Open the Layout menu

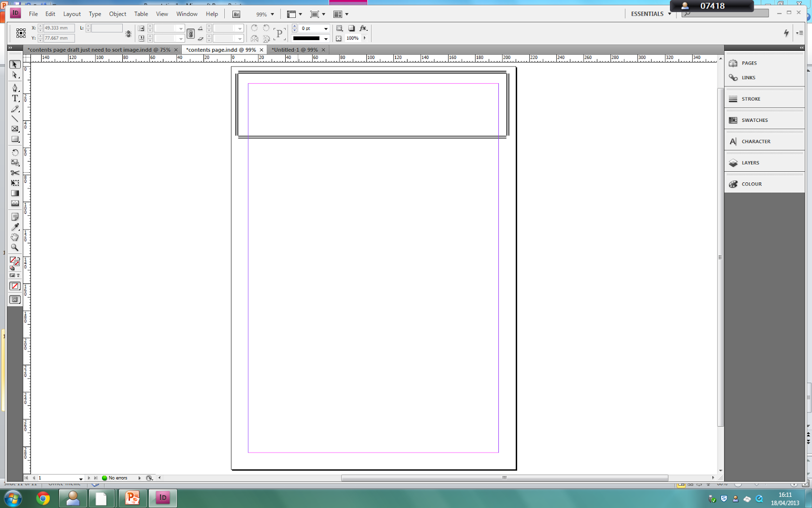pyautogui.click(x=72, y=14)
